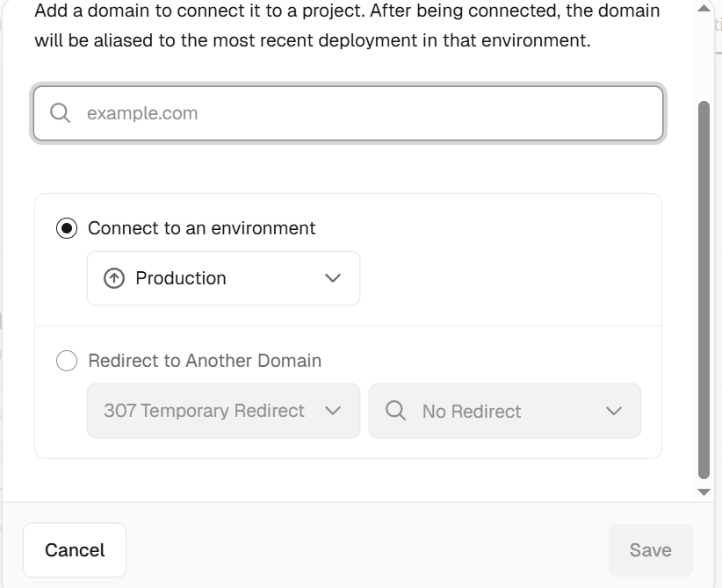Click the circled up-arrow icon beside Production

click(114, 278)
